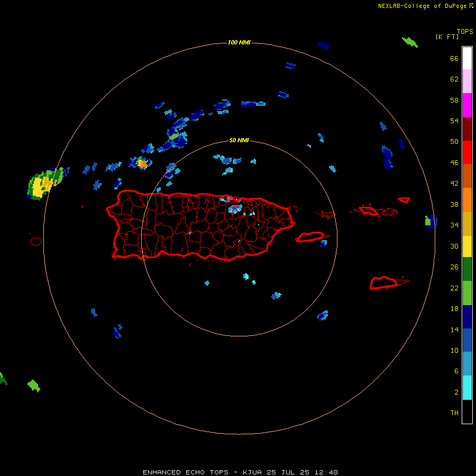Choose the navy blue legend swatch
Screen dimensions: 476x476
coord(467,317)
